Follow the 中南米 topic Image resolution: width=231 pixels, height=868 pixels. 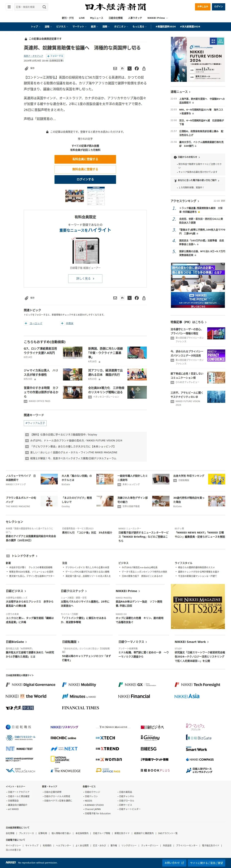click(62, 323)
